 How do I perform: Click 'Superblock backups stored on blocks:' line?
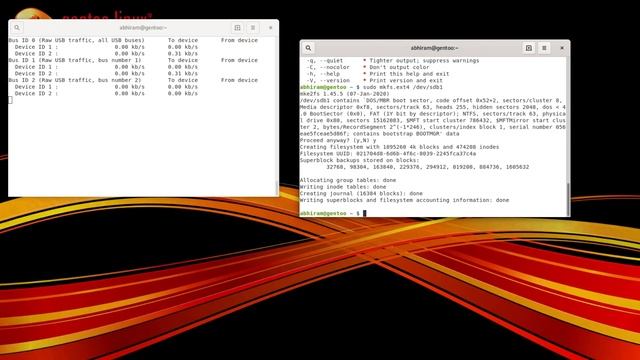(360, 160)
